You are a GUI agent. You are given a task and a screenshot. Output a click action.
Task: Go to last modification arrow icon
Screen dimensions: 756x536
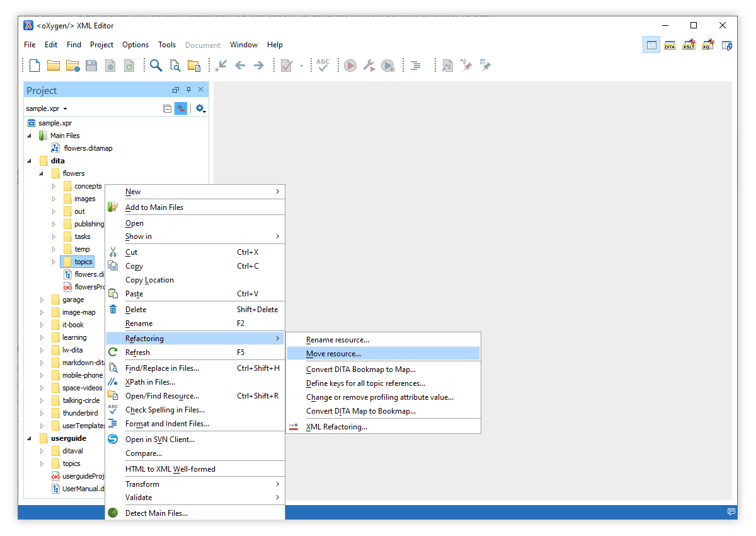(221, 66)
